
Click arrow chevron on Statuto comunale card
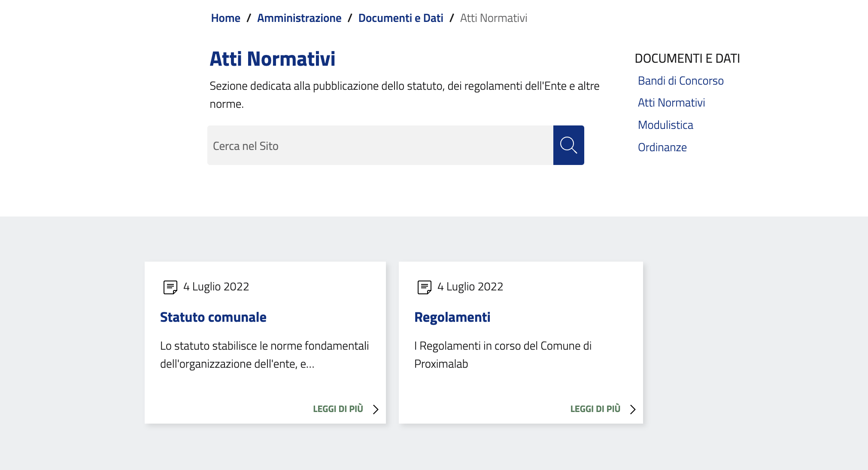[x=376, y=409]
